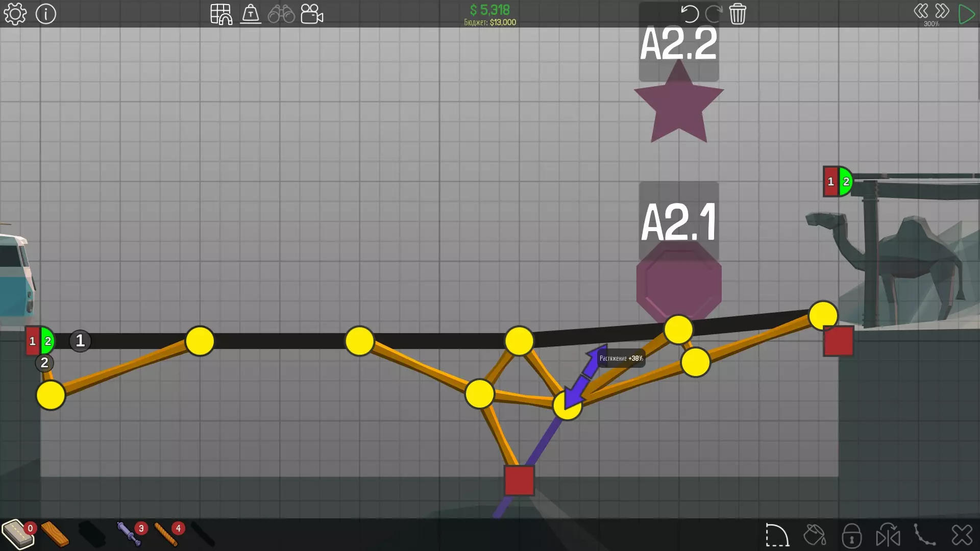Decrease simulation speed with left chevrons
This screenshot has width=980, height=551.
[x=921, y=11]
